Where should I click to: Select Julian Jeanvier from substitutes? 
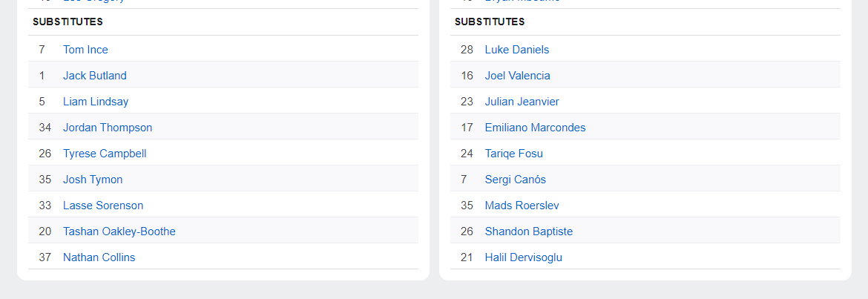click(522, 102)
